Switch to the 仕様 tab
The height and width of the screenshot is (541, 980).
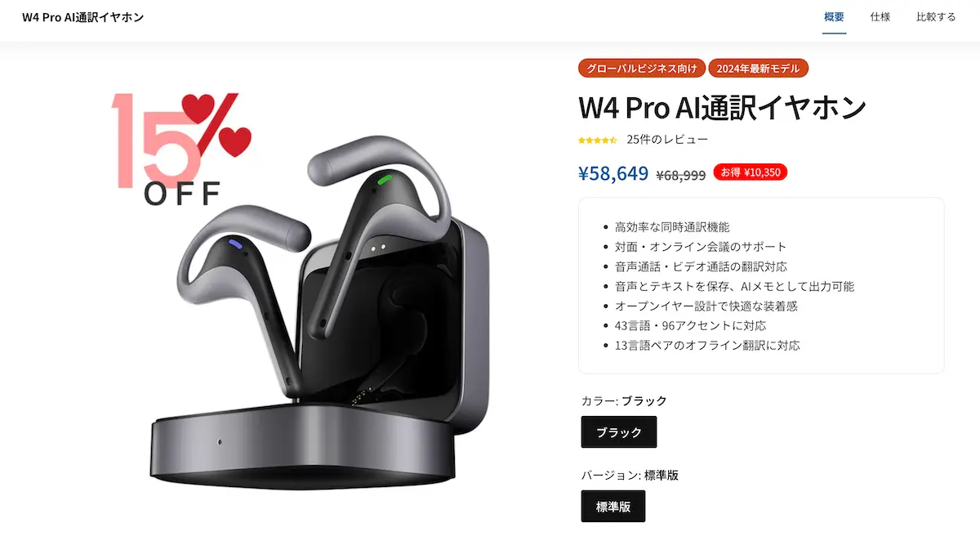pos(880,17)
